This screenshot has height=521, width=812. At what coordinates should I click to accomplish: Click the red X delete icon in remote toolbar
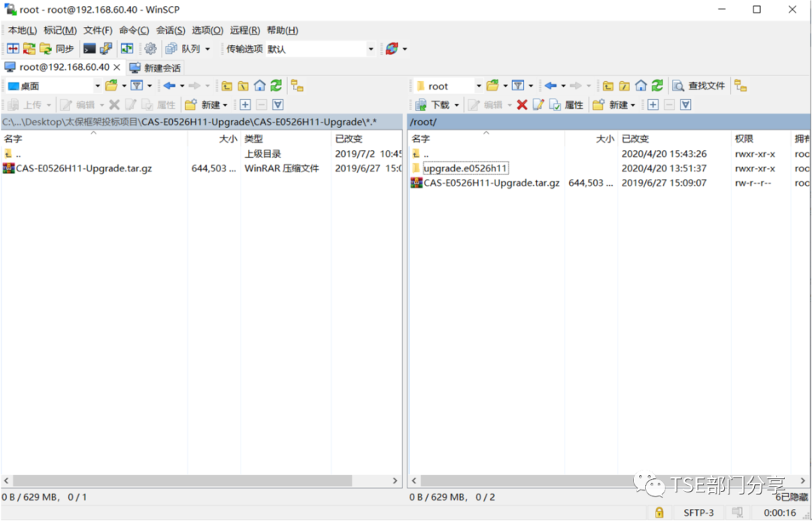point(522,105)
